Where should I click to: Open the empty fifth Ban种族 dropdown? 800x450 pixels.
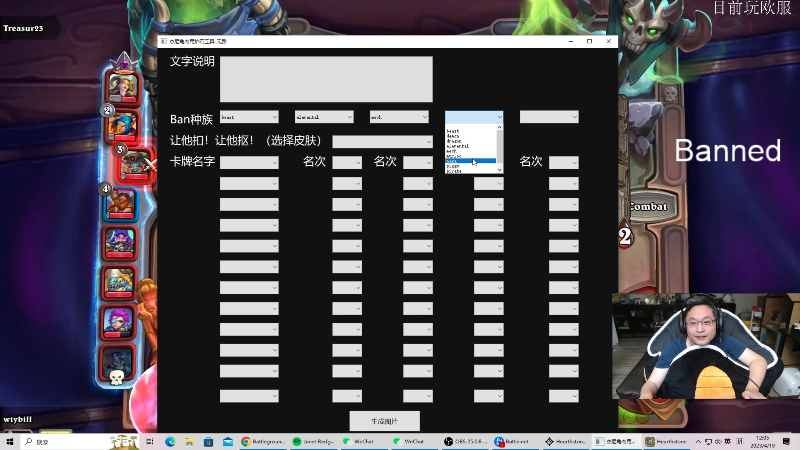549,117
